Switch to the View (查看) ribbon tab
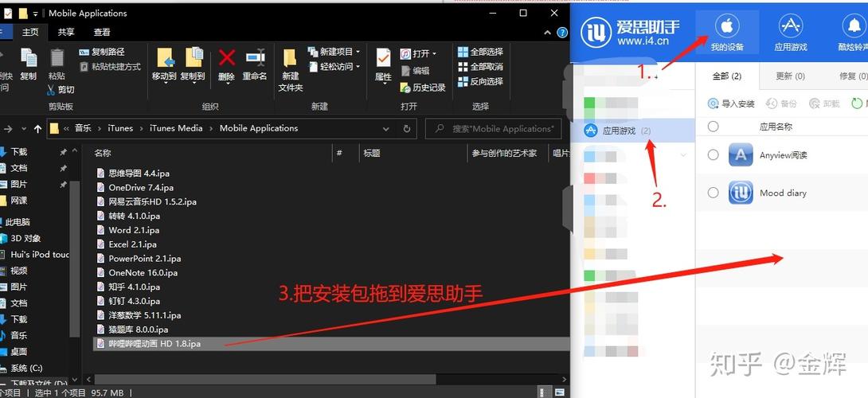The width and height of the screenshot is (868, 398). (x=102, y=32)
